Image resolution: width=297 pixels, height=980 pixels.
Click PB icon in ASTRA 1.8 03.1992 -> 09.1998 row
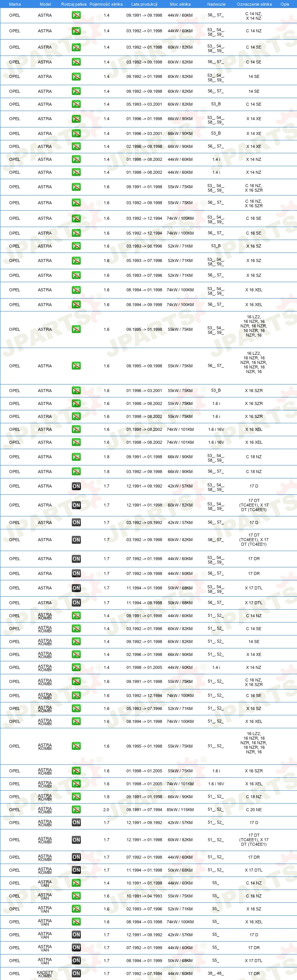[76, 472]
